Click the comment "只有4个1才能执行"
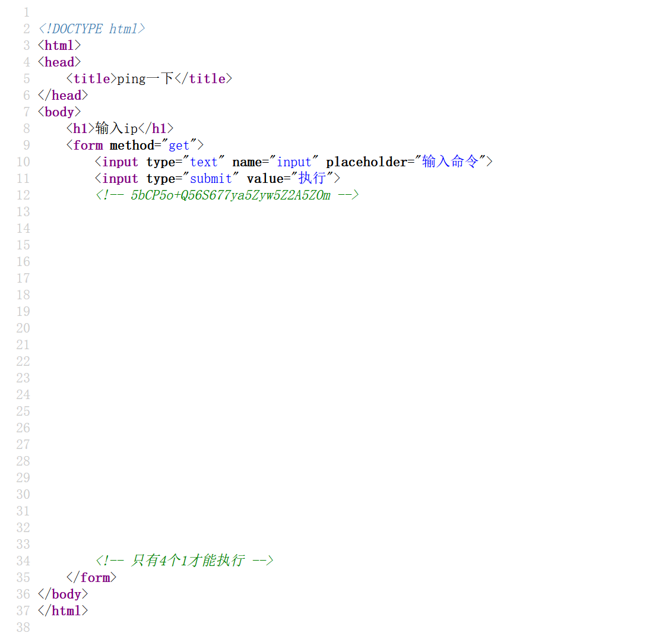 point(188,561)
